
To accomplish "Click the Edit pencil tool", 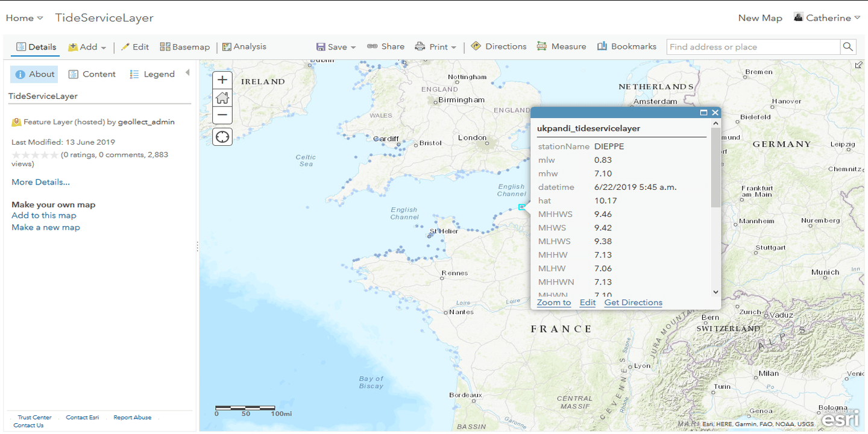I will [135, 47].
